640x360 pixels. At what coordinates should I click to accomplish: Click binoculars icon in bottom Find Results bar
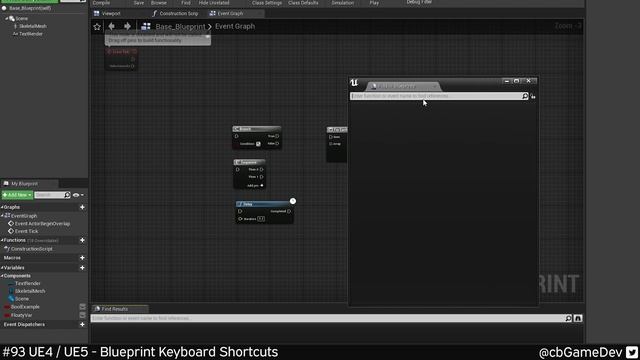[x=578, y=318]
